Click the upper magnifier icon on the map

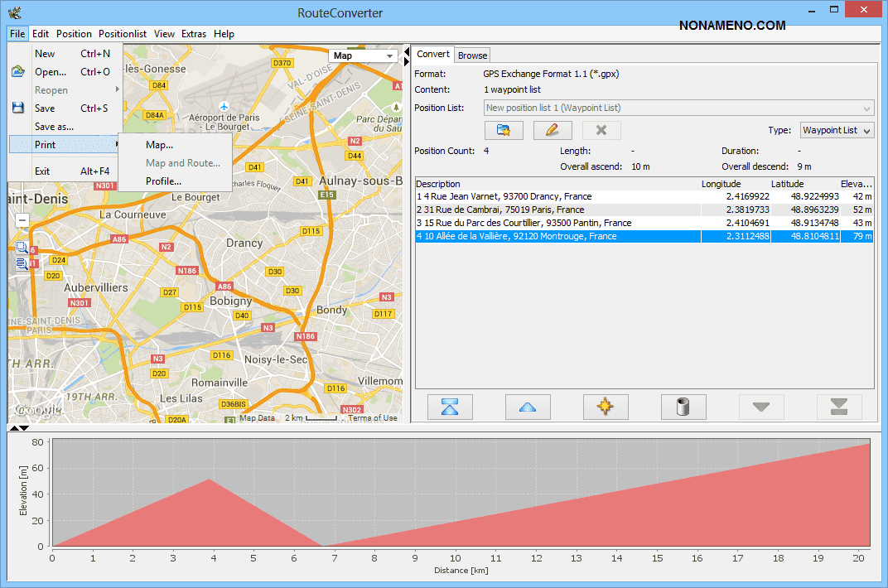tap(22, 248)
